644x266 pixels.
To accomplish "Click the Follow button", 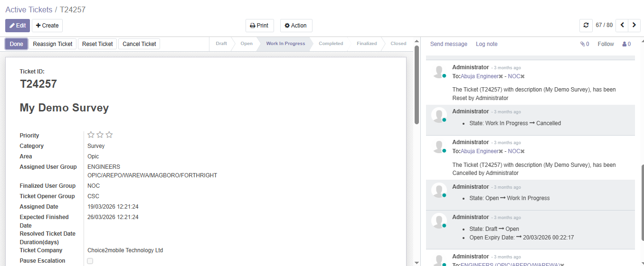I will pyautogui.click(x=606, y=44).
